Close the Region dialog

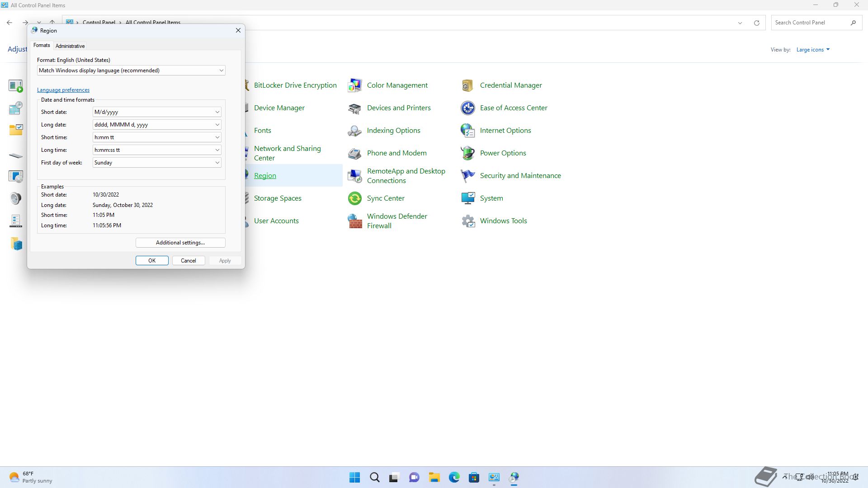(238, 30)
